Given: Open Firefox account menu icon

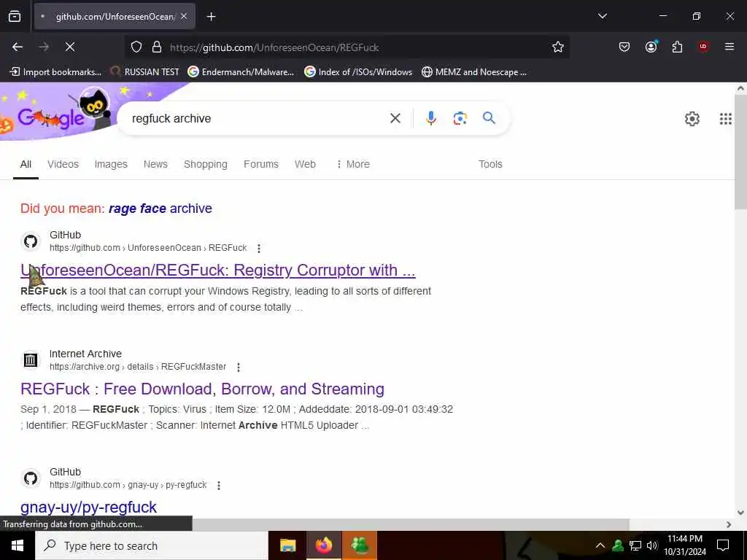Looking at the screenshot, I should tap(651, 47).
